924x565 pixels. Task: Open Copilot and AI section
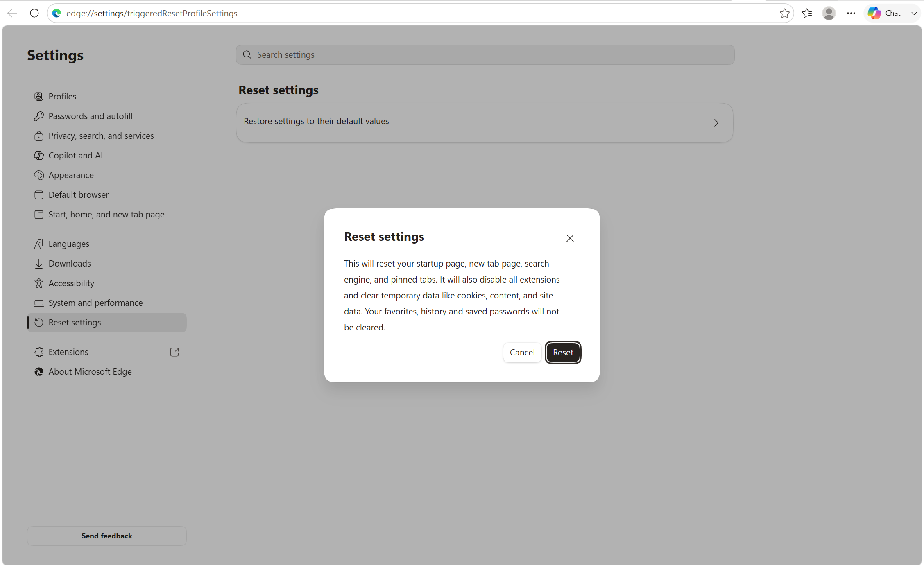107,156
